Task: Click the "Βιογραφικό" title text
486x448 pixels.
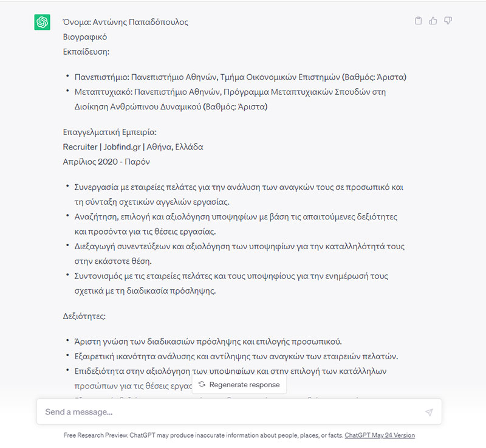Action: click(x=85, y=37)
